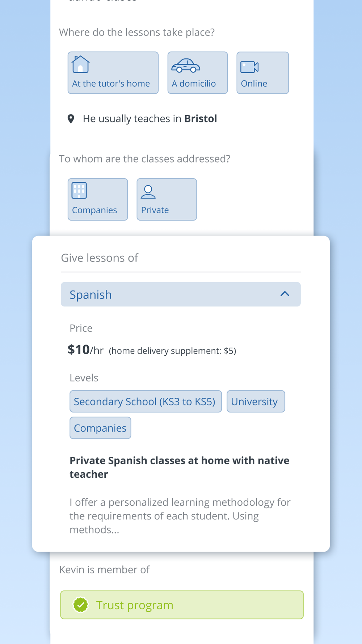Click the video camera Online icon
362x644 pixels.
[x=249, y=67]
